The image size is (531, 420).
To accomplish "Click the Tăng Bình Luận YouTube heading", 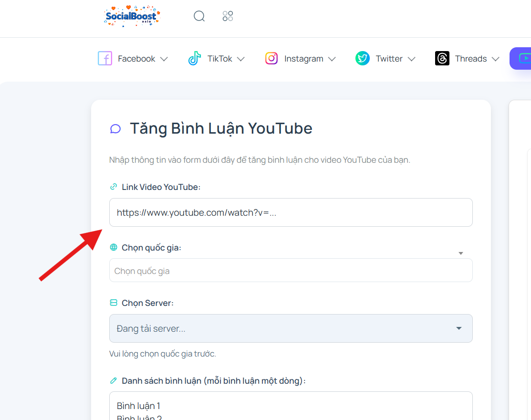I will [221, 129].
